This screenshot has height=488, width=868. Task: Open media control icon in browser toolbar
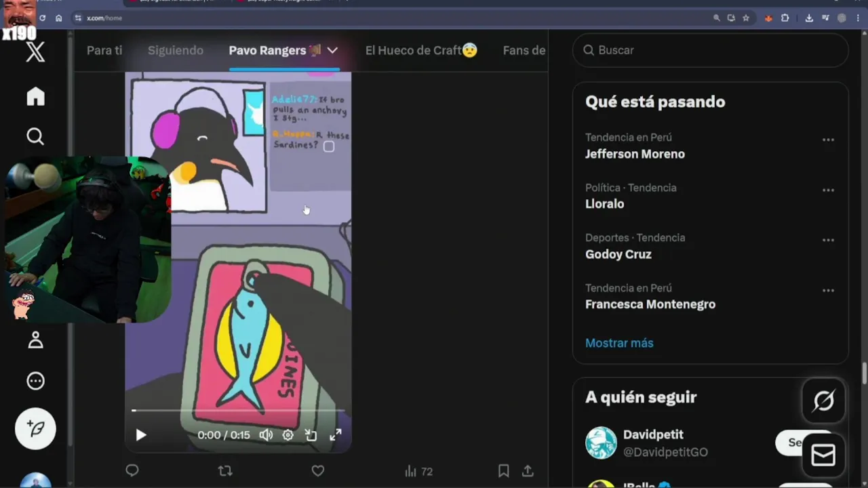[x=825, y=18]
